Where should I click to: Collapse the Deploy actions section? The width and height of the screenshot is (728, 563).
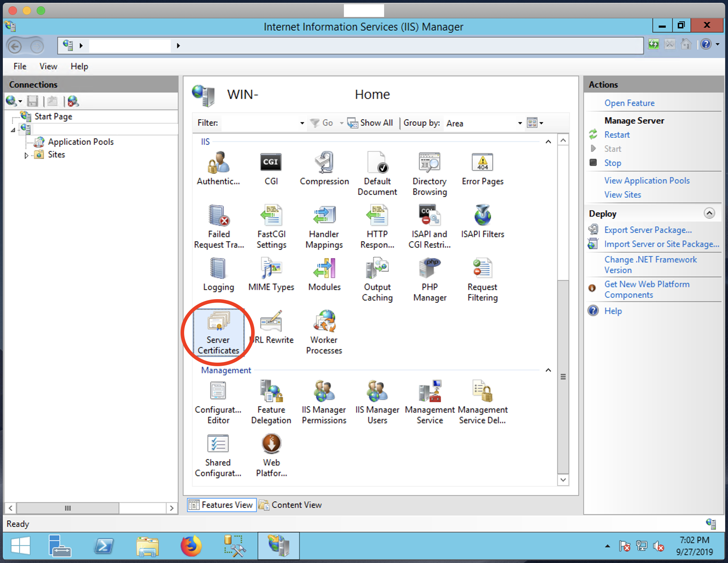tap(709, 213)
